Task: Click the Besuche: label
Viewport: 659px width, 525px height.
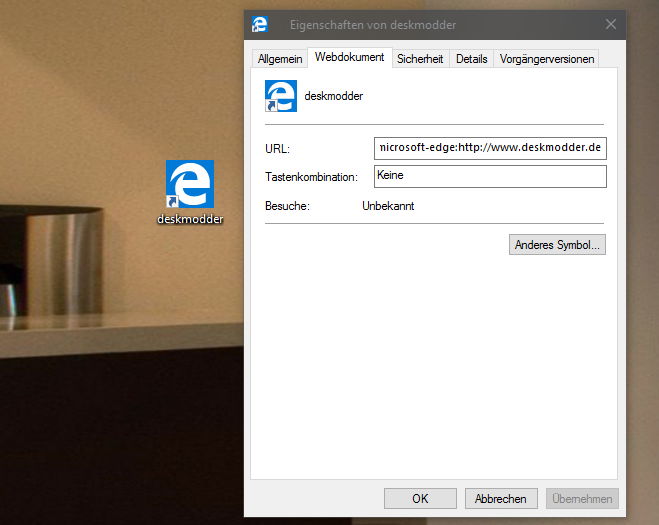Action: 287,206
